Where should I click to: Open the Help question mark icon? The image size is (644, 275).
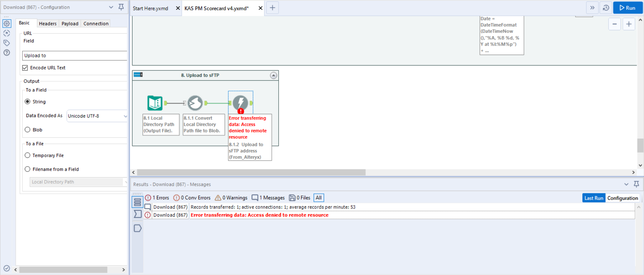7,53
